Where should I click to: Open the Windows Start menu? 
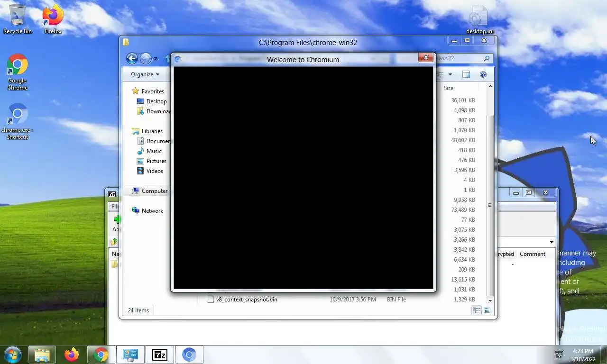coord(12,355)
